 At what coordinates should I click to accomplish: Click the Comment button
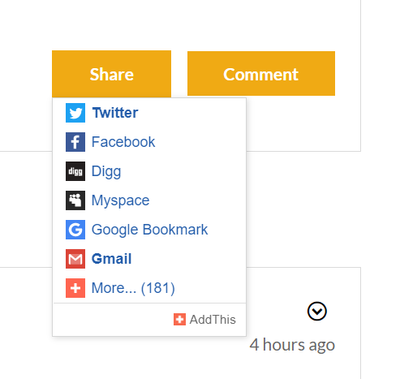[261, 74]
